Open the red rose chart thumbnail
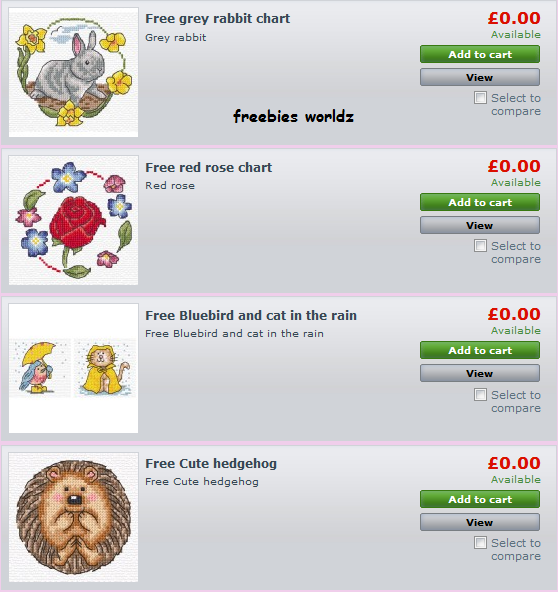558x592 pixels. click(74, 220)
